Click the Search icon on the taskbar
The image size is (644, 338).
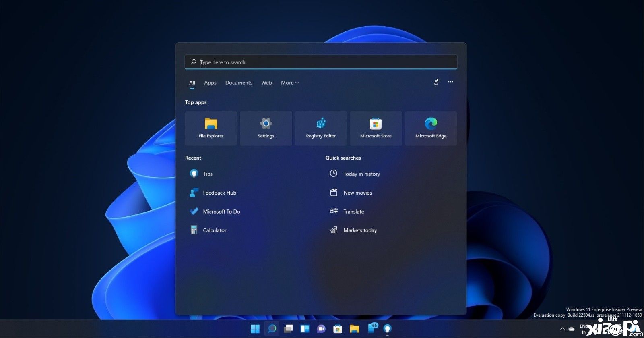pos(272,329)
